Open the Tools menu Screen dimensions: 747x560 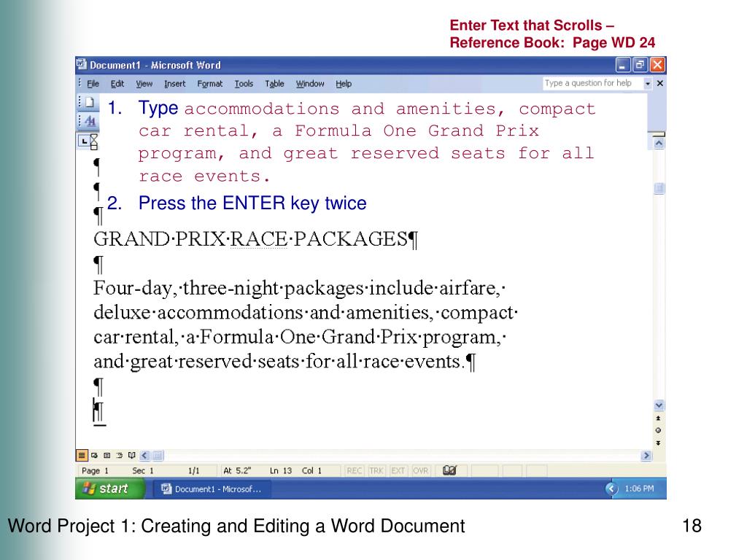(244, 84)
